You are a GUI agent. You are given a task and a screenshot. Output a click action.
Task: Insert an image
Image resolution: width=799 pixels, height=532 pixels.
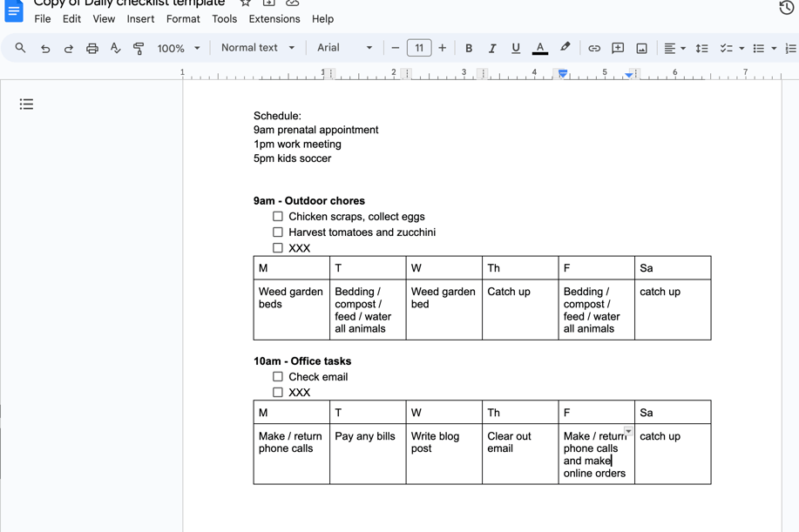(641, 49)
